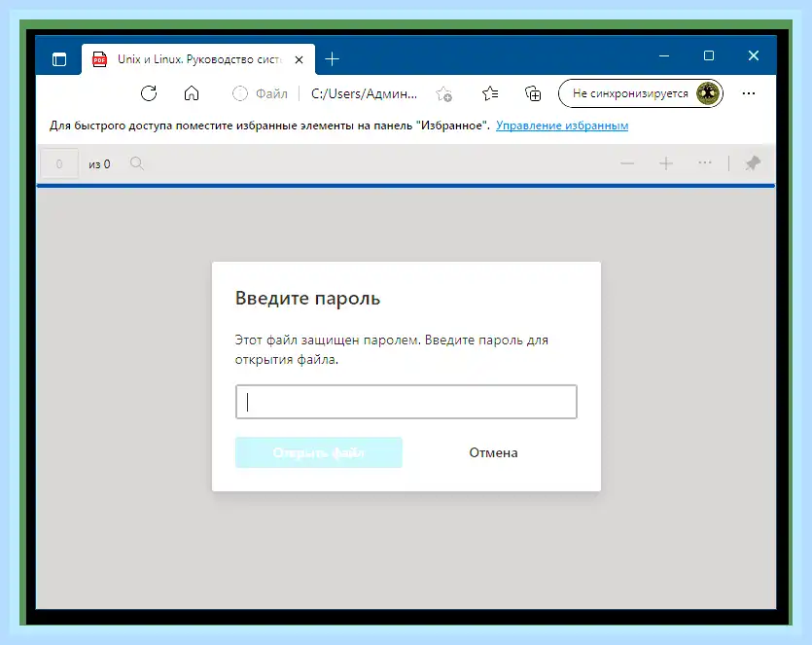Click the "из 0" page count text
Screen dimensions: 812x645
point(99,164)
